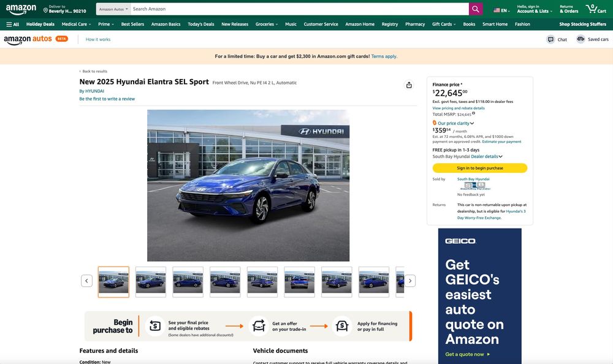Click Get a quote now in GEICO ad
This screenshot has height=364, width=613.
point(467,354)
